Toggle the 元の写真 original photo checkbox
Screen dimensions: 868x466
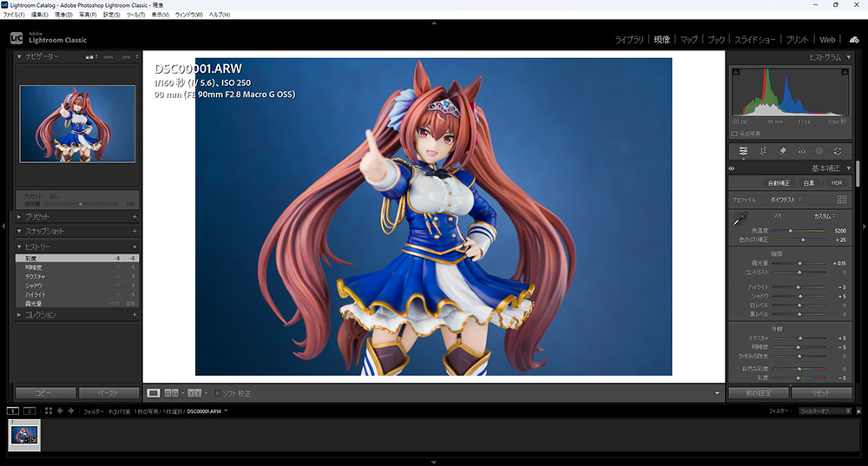pyautogui.click(x=734, y=134)
